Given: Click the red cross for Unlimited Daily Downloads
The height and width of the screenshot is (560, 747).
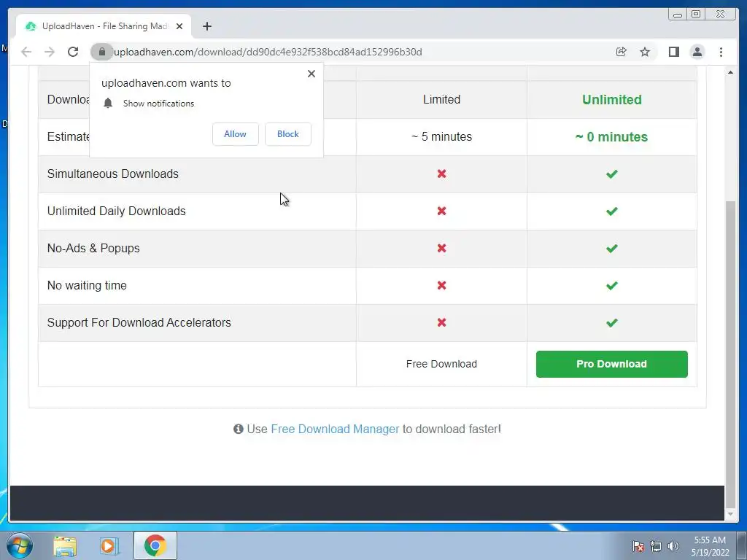Looking at the screenshot, I should tap(441, 211).
